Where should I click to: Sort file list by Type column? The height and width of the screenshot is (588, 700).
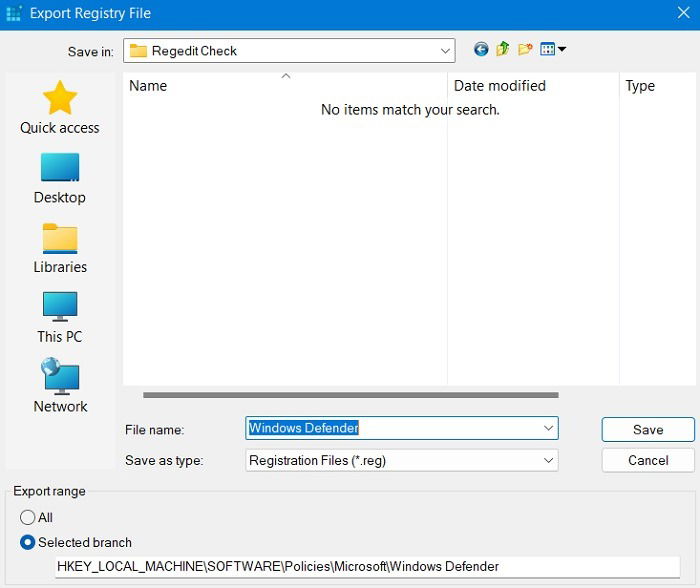pyautogui.click(x=659, y=86)
